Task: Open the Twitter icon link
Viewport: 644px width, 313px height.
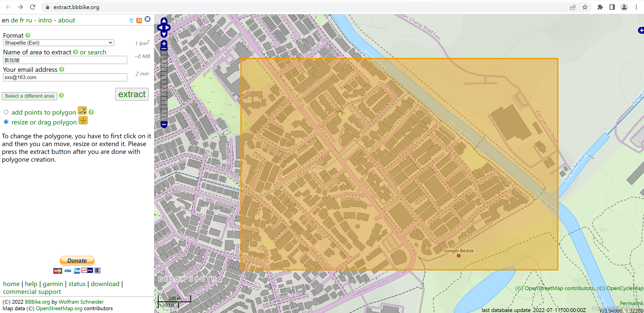Action: (131, 20)
